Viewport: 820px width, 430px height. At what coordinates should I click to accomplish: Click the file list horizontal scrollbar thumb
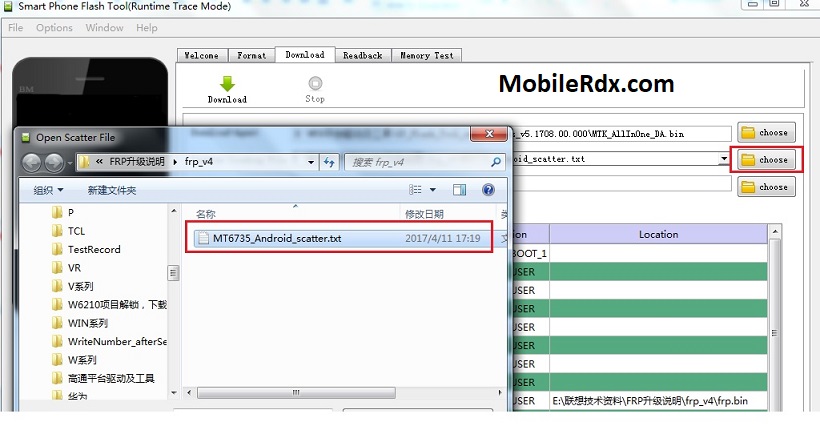(x=296, y=392)
